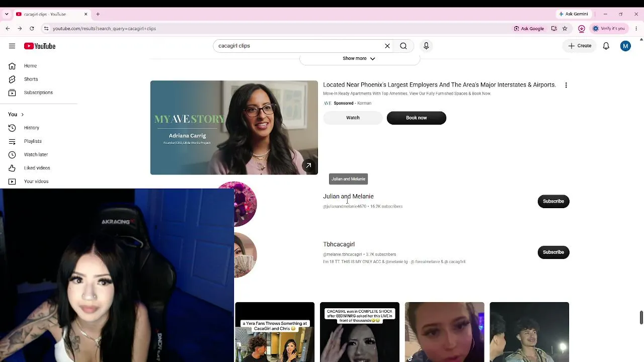The image size is (644, 362).
Task: Grab the page scrollbar thumb
Action: 641,318
